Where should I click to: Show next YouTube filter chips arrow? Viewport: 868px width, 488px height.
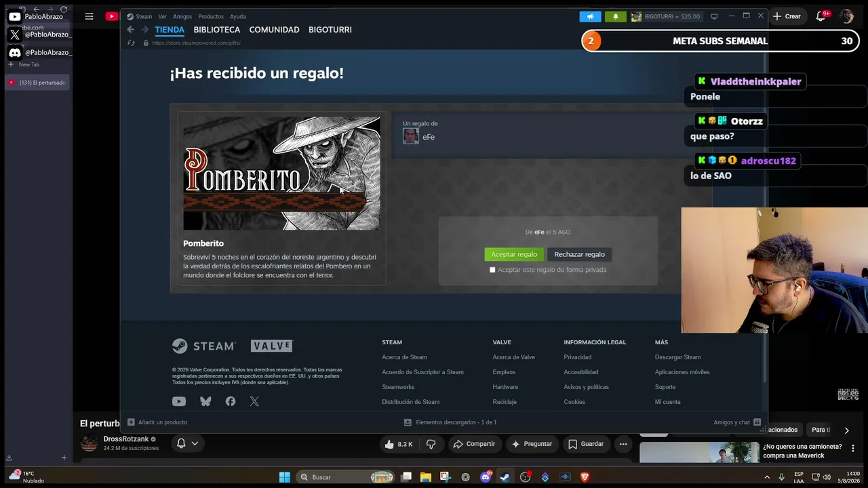click(846, 430)
